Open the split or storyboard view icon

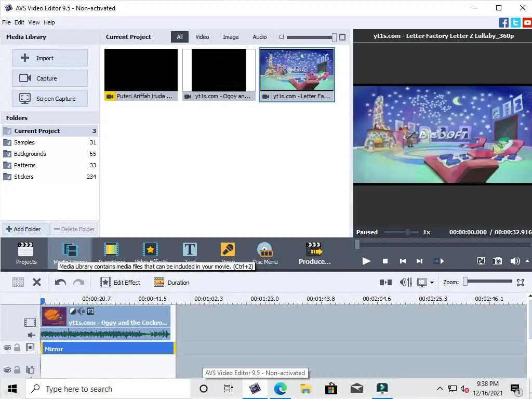click(386, 282)
